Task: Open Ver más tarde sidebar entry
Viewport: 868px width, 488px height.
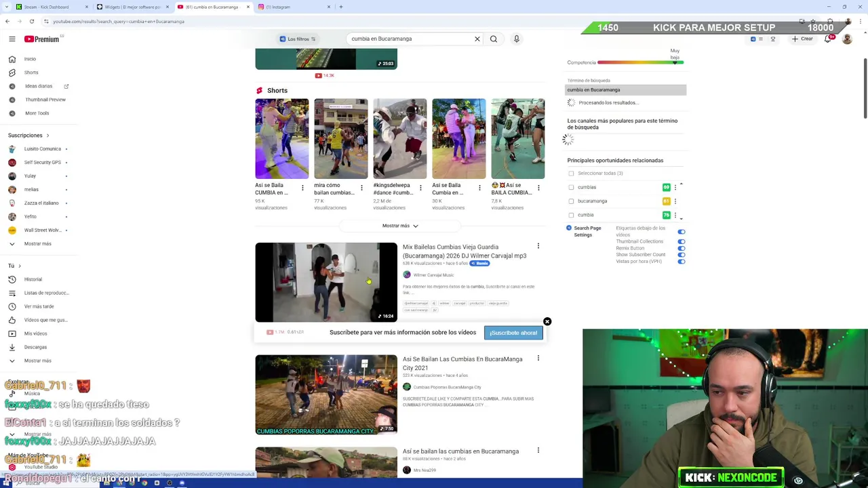Action: coord(39,306)
